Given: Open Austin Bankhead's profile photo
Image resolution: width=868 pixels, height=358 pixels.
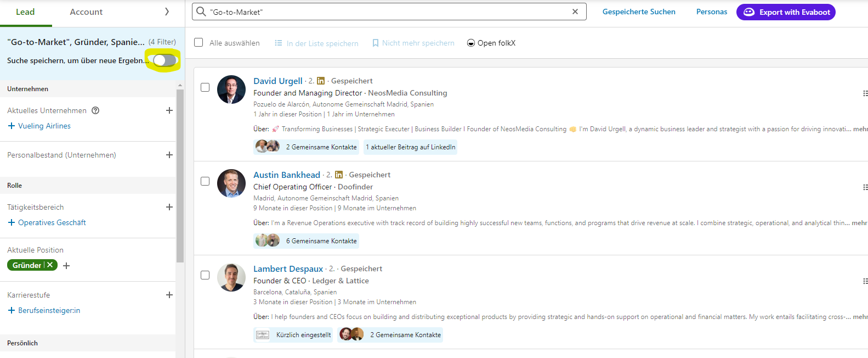Looking at the screenshot, I should click(231, 183).
